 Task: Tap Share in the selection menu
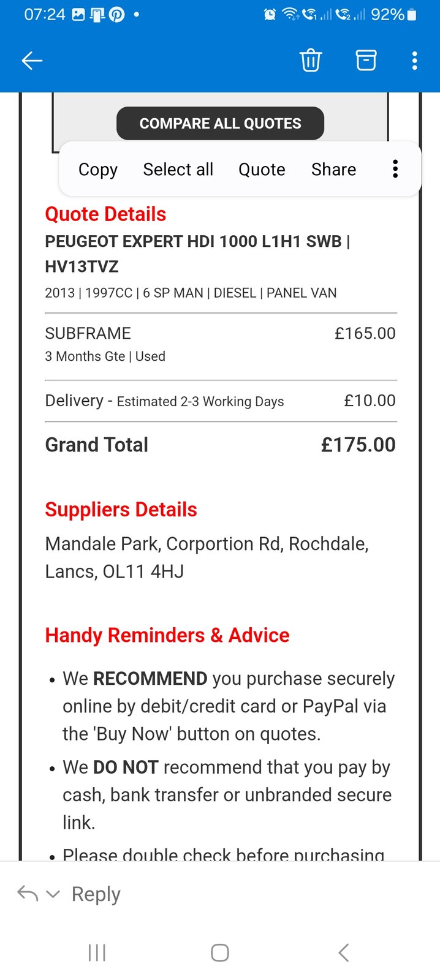[x=333, y=170]
